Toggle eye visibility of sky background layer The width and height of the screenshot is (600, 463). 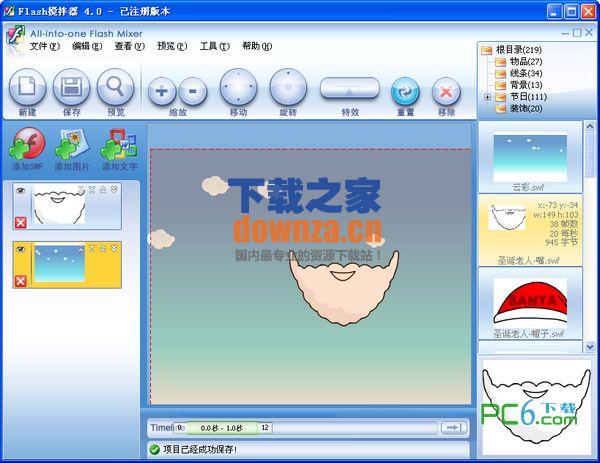pos(20,249)
